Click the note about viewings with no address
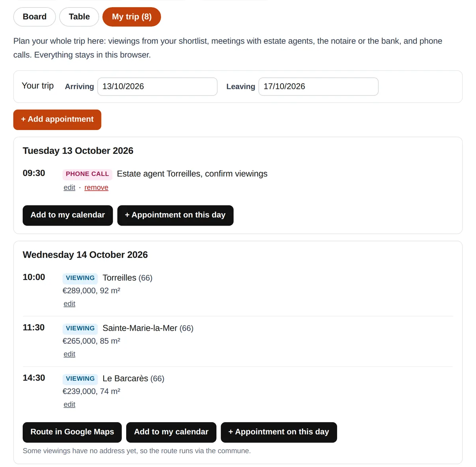Image resolution: width=476 pixels, height=467 pixels. [137, 451]
